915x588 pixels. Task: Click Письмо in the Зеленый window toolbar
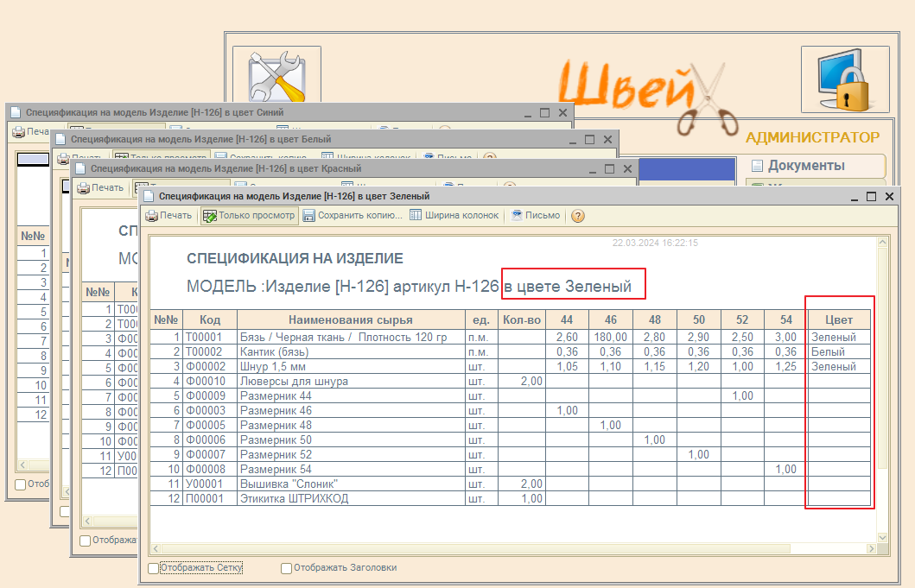pos(535,215)
